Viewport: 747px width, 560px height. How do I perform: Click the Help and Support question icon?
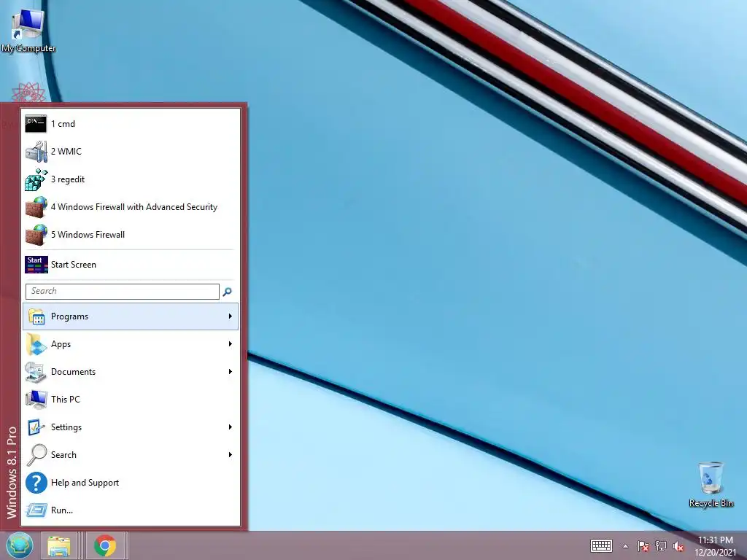(36, 483)
